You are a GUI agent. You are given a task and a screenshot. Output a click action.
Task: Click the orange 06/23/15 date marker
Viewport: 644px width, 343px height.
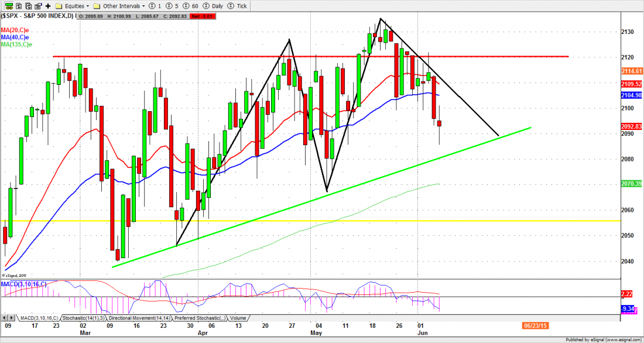point(536,324)
